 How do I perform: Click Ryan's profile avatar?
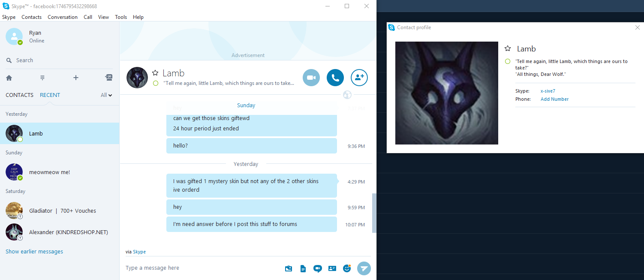pyautogui.click(x=14, y=36)
